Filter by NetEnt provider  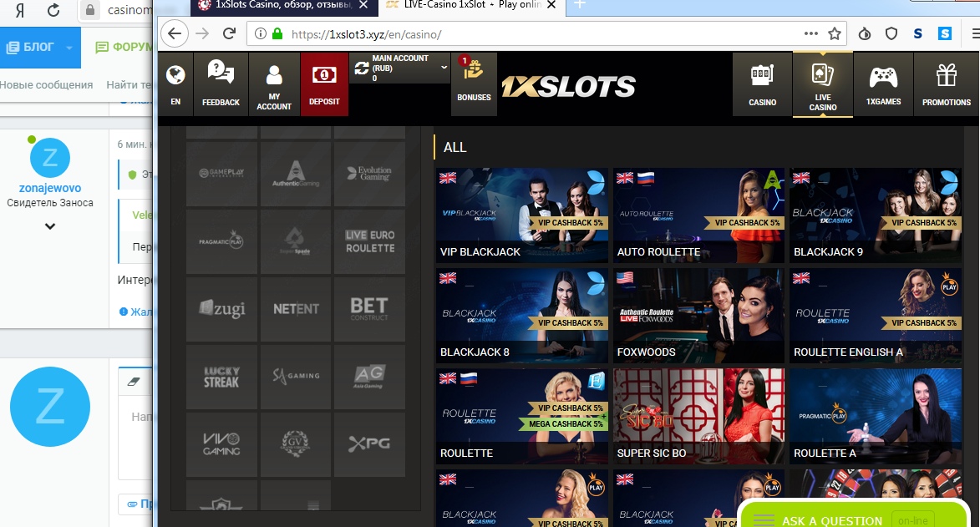[296, 309]
